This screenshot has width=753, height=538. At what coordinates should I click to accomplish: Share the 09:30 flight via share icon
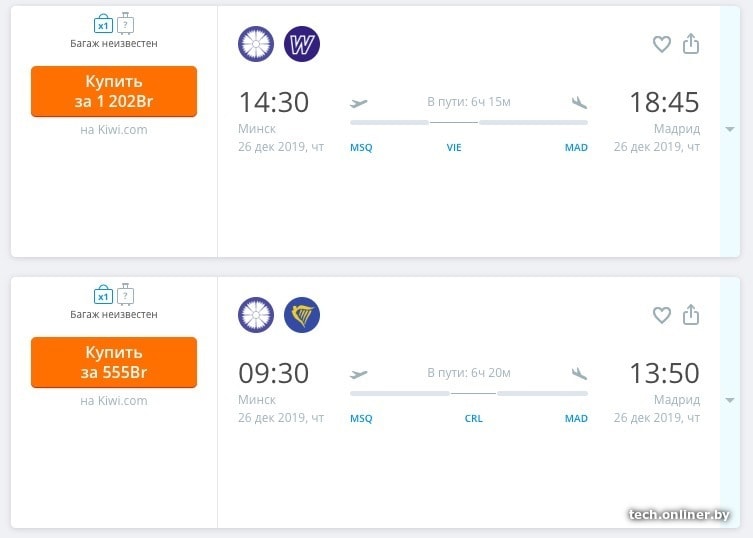pos(691,315)
